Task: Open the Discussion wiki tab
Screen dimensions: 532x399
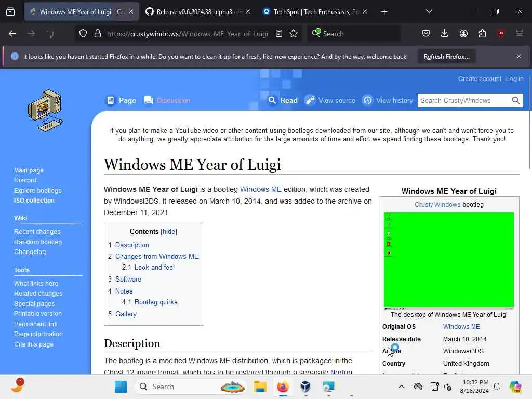Action: tap(167, 100)
